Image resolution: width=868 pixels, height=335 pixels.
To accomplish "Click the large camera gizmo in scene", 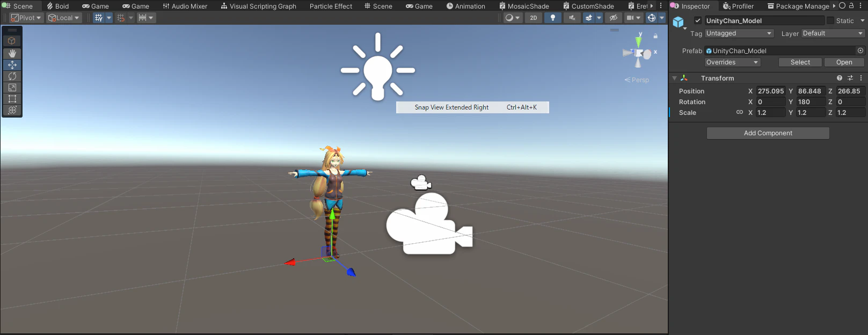I will 429,223.
